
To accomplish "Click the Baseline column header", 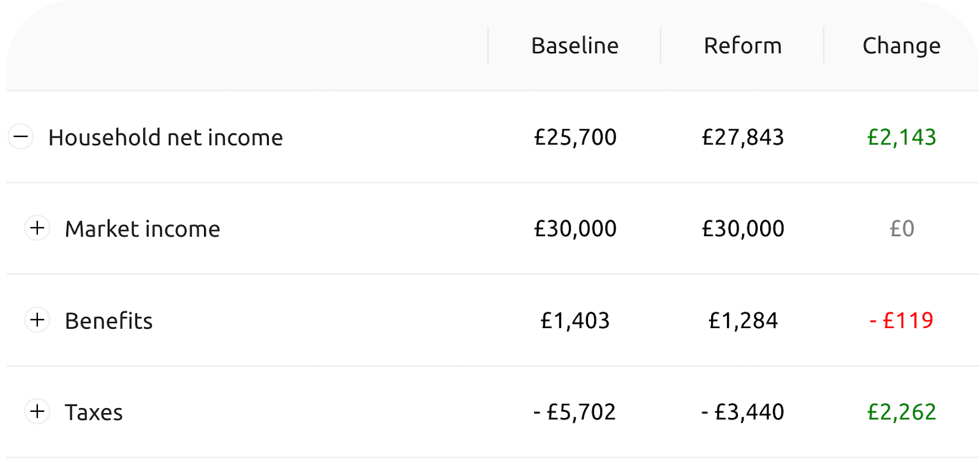I will click(575, 46).
